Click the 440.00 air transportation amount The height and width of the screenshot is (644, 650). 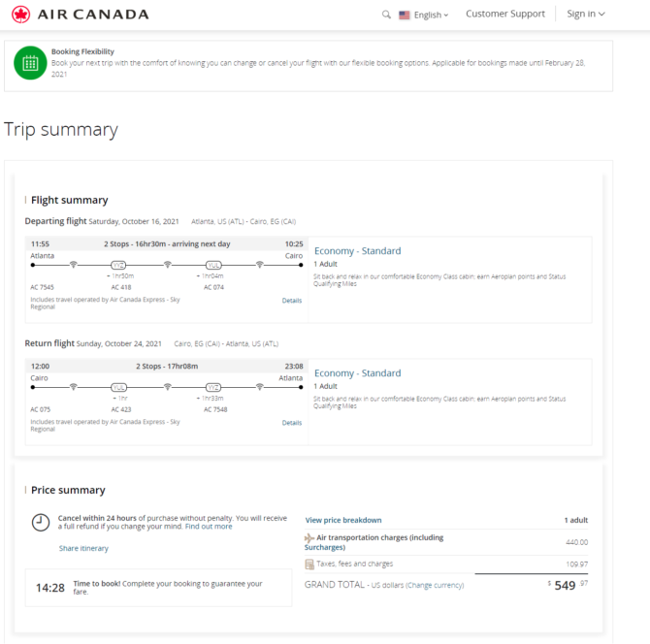pyautogui.click(x=576, y=542)
